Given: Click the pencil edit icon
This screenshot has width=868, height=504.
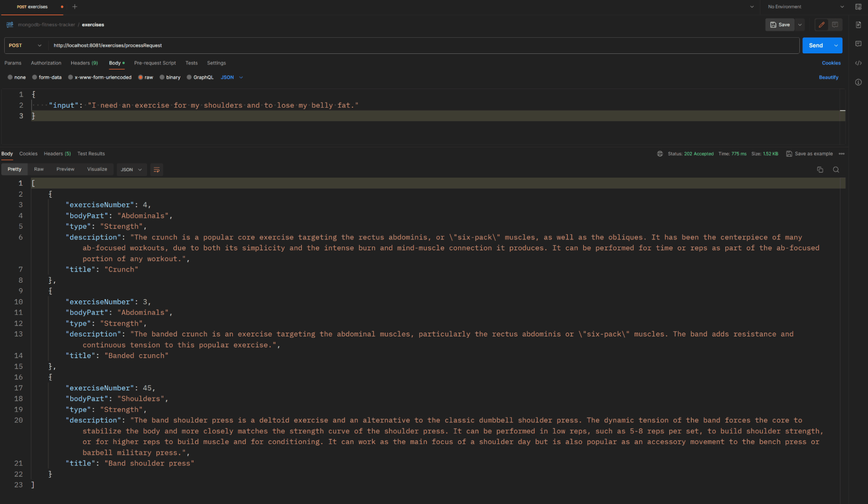Looking at the screenshot, I should click(822, 25).
